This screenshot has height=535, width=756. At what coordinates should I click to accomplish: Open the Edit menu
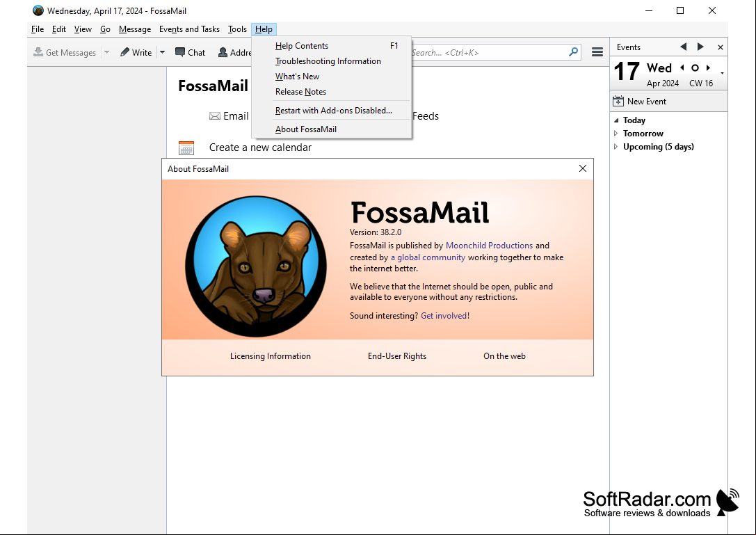[x=59, y=29]
